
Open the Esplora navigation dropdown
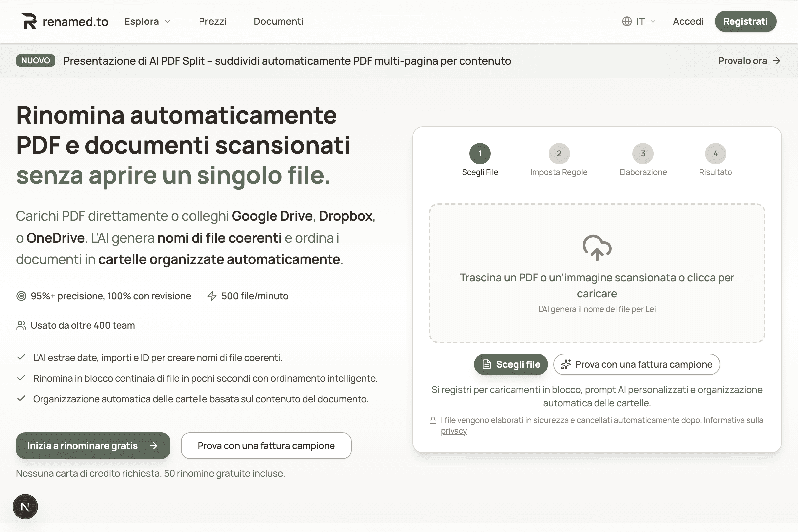(x=142, y=21)
